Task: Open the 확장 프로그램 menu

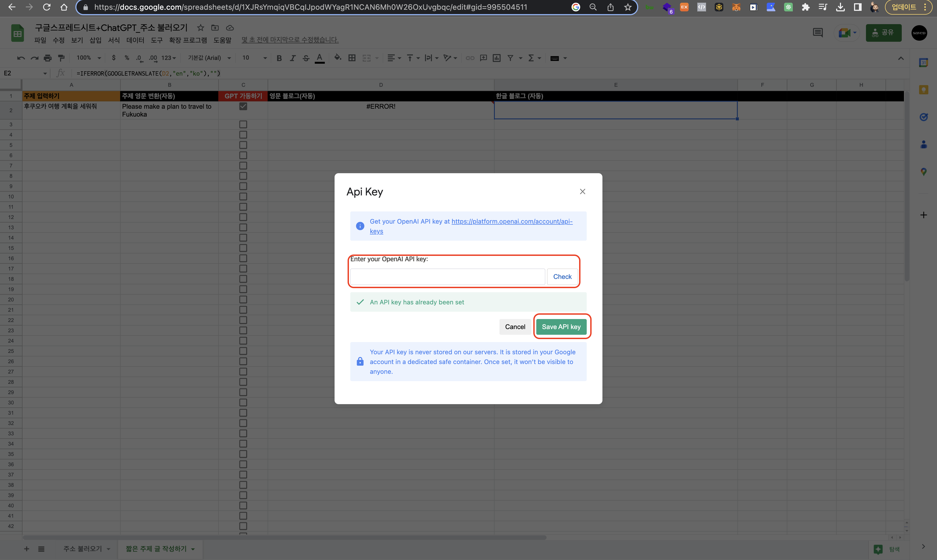Action: [188, 40]
